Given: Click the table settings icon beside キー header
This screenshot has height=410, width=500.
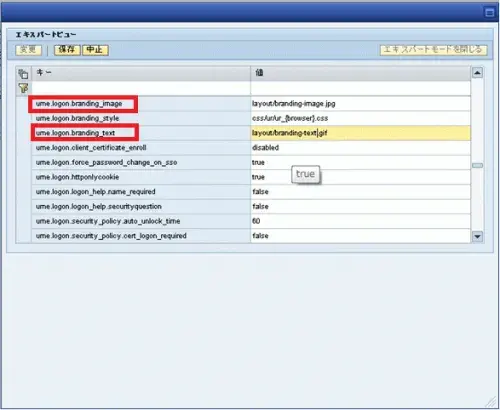Looking at the screenshot, I should (23, 73).
